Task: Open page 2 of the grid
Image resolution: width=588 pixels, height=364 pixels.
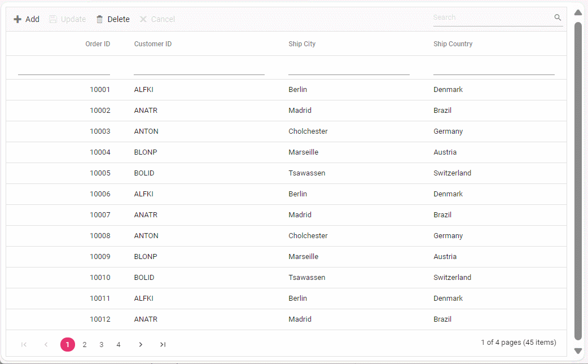Action: click(x=85, y=344)
